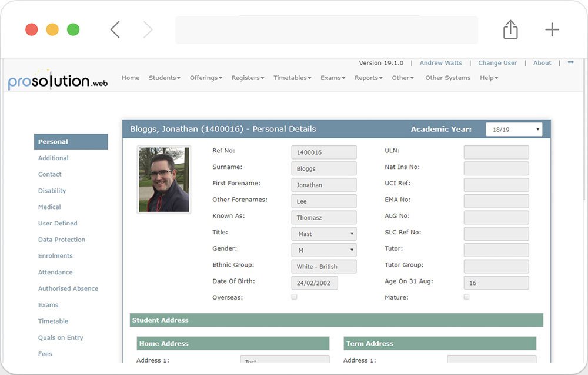Open the Students menu

click(164, 78)
